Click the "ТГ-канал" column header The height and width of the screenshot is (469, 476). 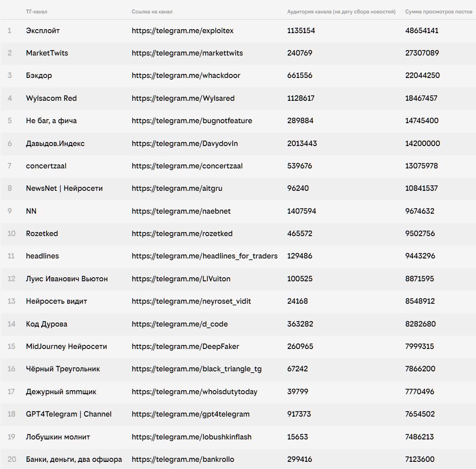36,12
